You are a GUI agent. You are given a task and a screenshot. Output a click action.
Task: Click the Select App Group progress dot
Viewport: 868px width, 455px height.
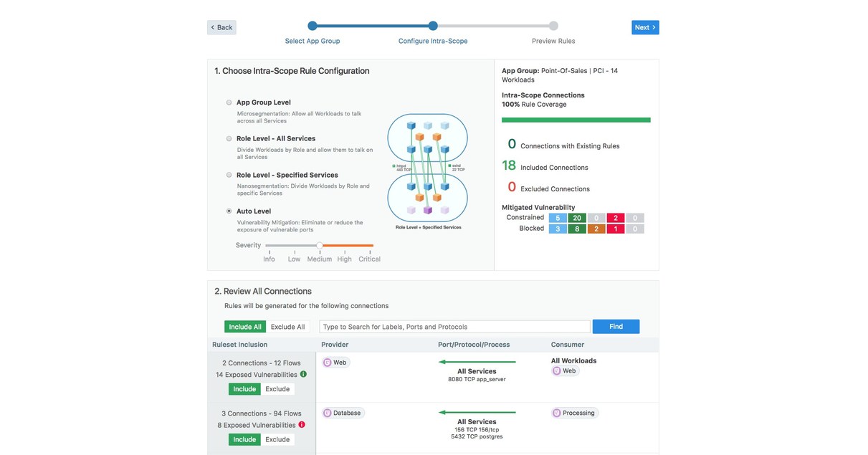(x=312, y=25)
